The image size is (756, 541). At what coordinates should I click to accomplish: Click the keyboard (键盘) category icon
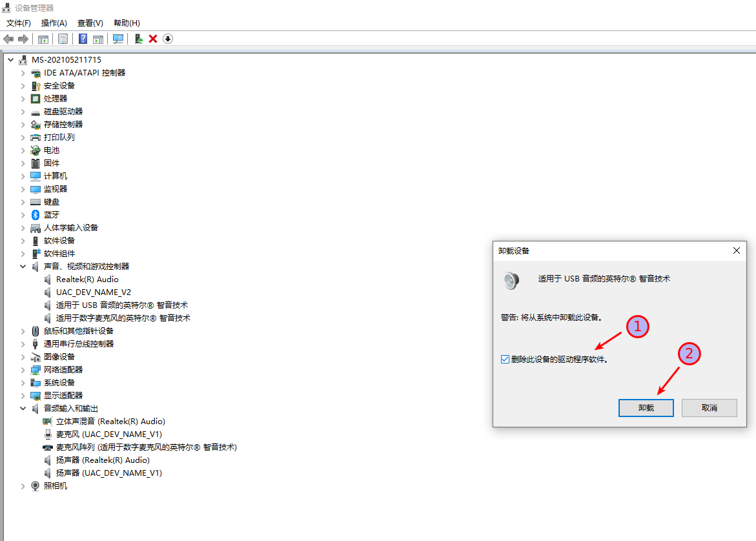[36, 202]
